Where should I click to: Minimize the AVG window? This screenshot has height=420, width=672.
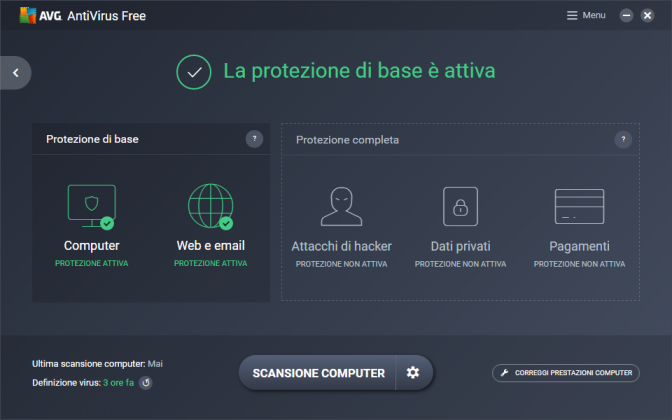[x=626, y=15]
